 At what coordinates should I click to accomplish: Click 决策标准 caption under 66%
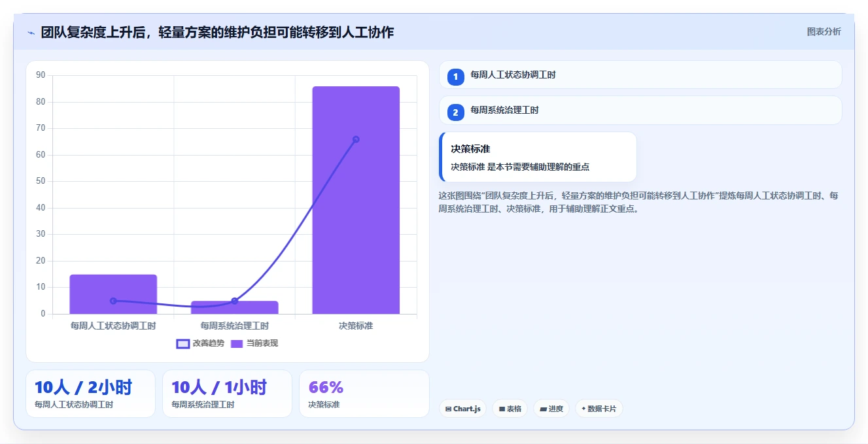click(324, 405)
